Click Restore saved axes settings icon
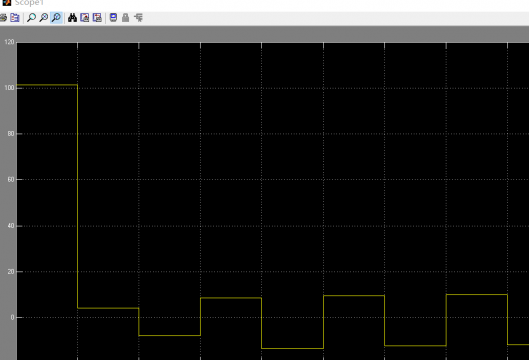The image size is (529, 360). 97,18
